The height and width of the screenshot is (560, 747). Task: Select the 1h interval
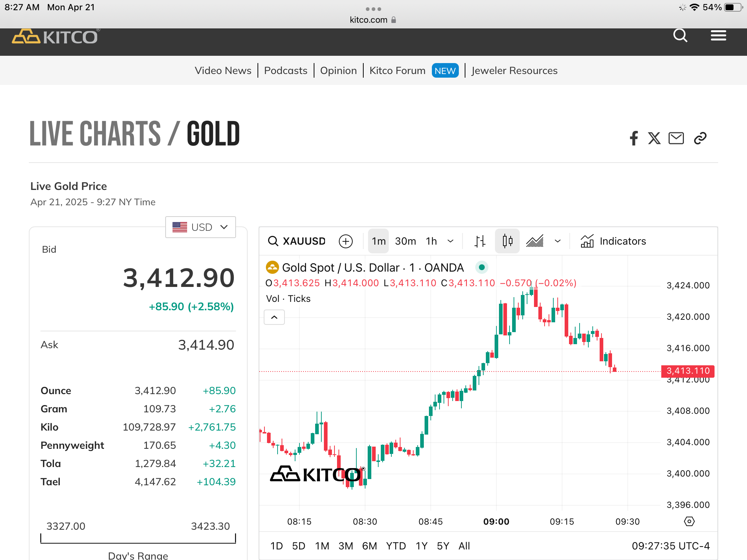pos(431,241)
